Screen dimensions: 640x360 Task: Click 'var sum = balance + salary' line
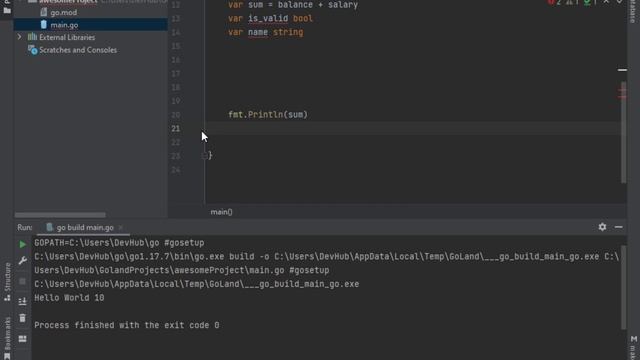tap(293, 5)
